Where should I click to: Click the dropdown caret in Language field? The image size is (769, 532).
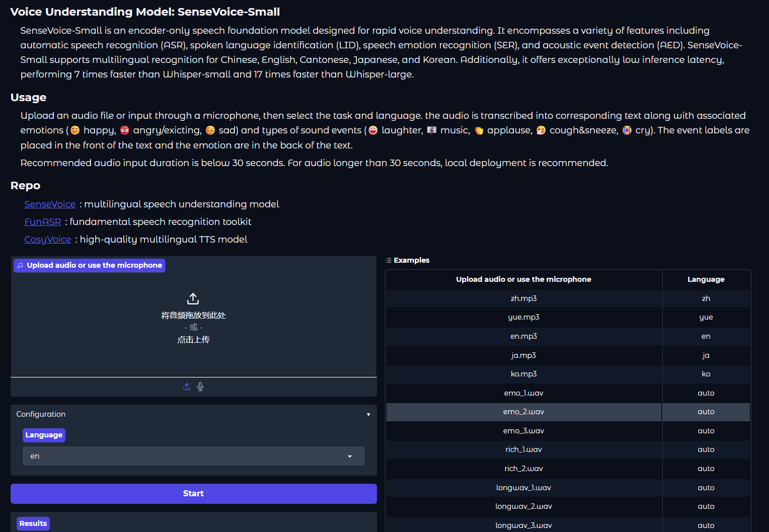[350, 457]
